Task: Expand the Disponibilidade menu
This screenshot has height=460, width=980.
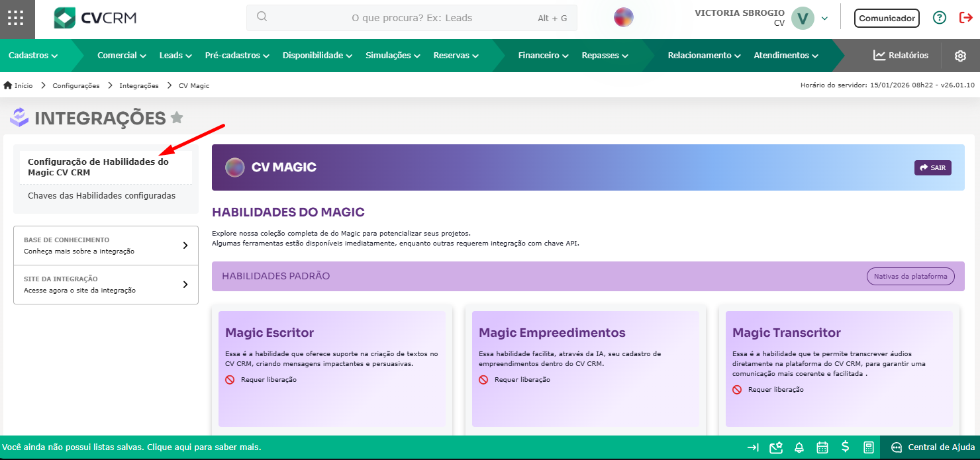Action: 317,56
